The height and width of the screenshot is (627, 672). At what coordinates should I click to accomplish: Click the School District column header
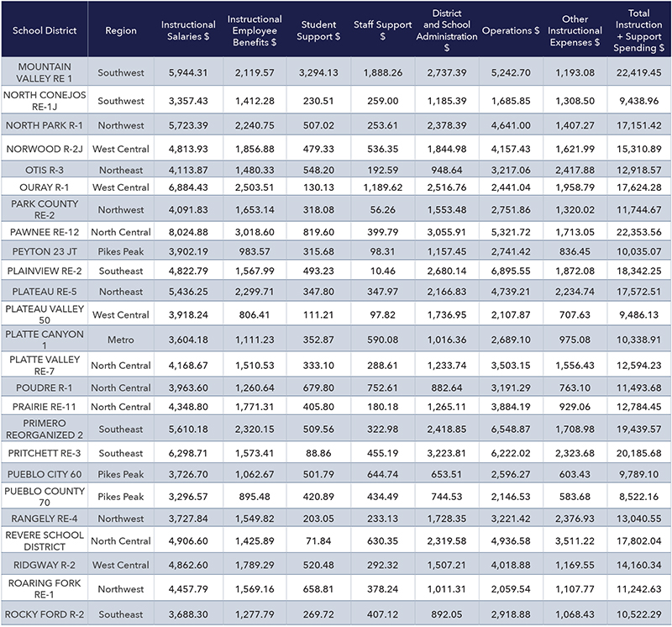[45, 30]
